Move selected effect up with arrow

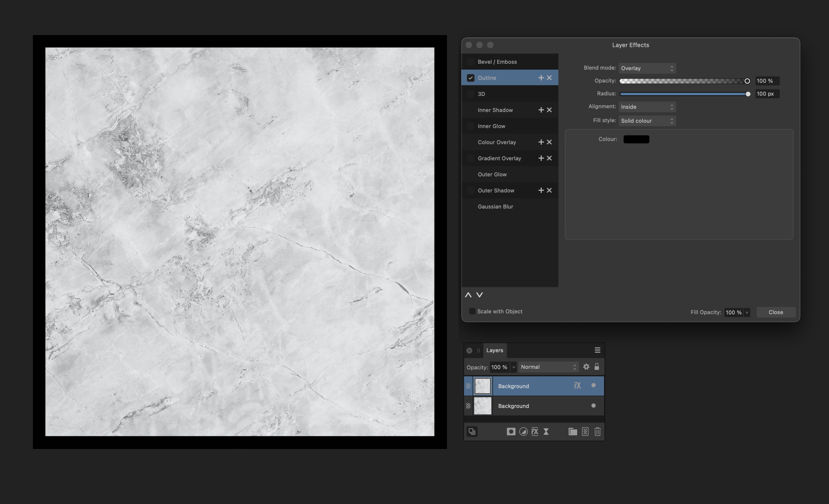click(x=468, y=295)
